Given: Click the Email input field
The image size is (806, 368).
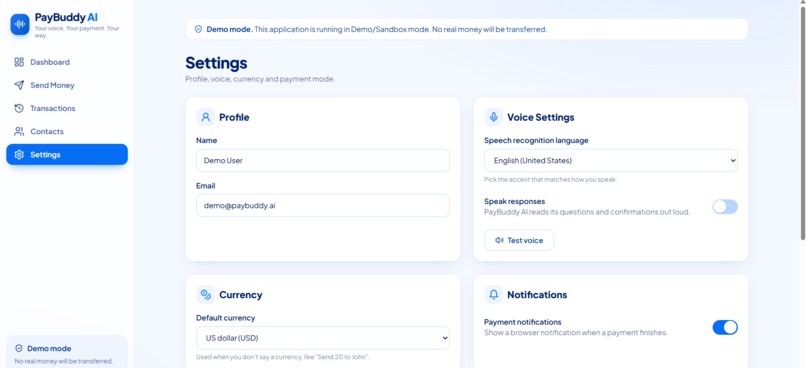Looking at the screenshot, I should click(x=323, y=206).
